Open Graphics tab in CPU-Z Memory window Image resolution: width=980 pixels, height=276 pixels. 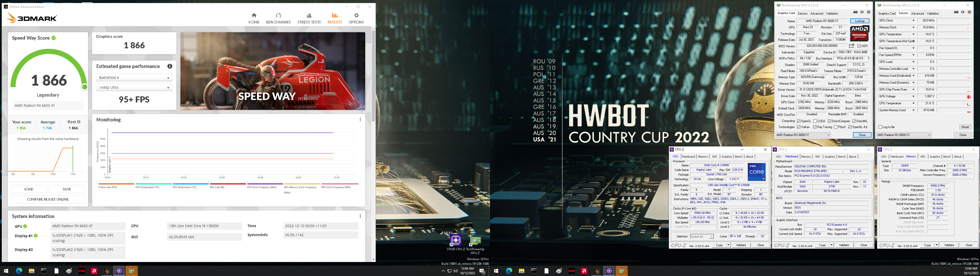(x=935, y=157)
